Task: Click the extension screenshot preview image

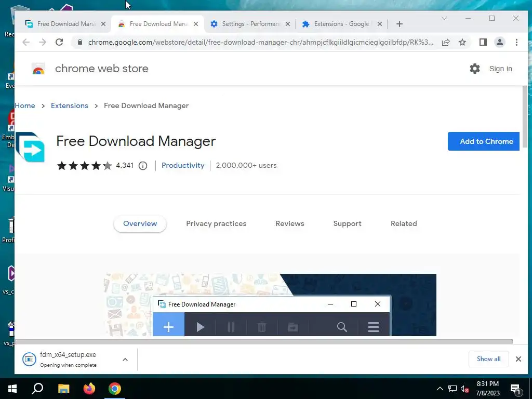Action: (x=270, y=304)
